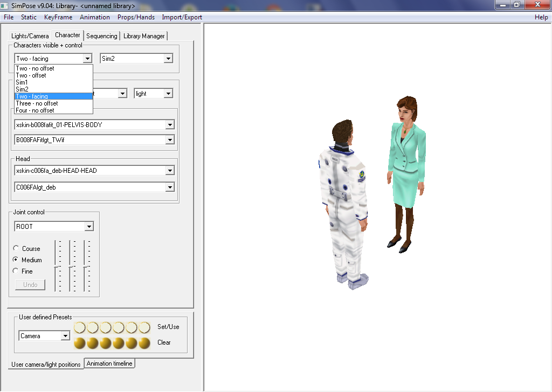Image resolution: width=552 pixels, height=392 pixels.
Task: Click the third light Set/Use preset button
Action: click(x=106, y=327)
